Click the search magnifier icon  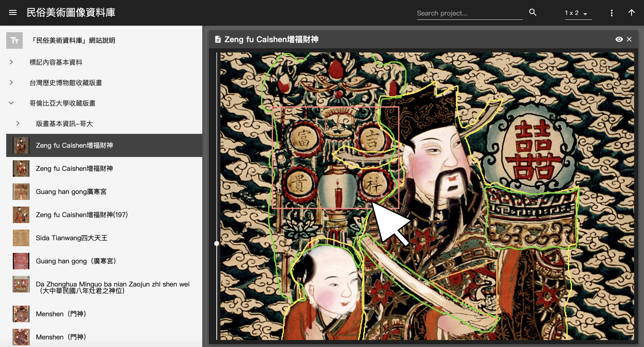point(533,12)
